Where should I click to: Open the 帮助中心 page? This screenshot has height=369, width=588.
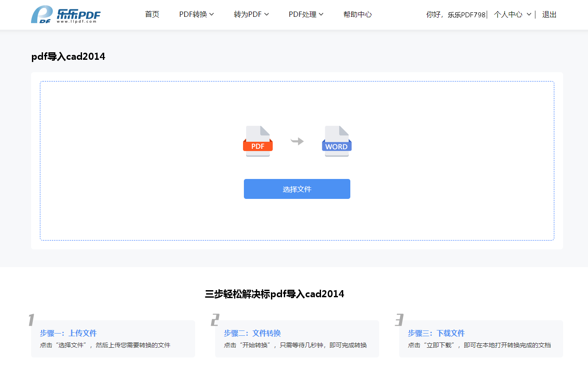(357, 15)
